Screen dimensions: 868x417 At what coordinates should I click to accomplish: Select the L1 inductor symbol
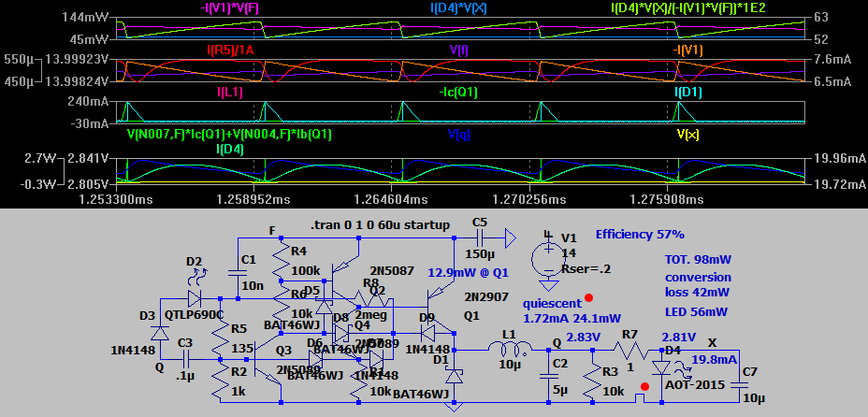pyautogui.click(x=508, y=349)
